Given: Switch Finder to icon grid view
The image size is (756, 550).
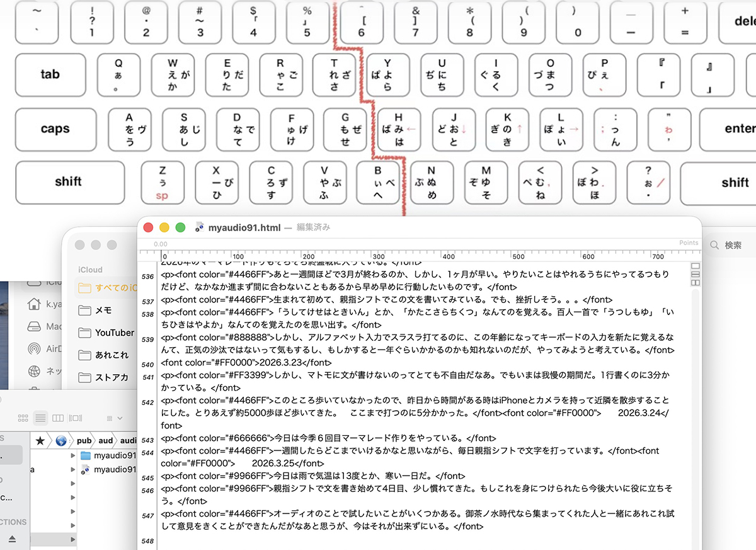Looking at the screenshot, I should tap(23, 418).
